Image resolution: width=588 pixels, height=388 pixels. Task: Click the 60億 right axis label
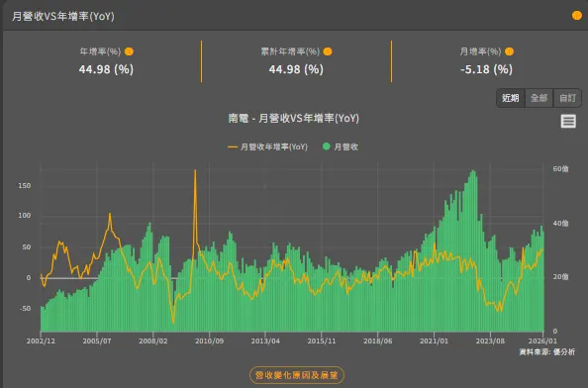point(560,169)
